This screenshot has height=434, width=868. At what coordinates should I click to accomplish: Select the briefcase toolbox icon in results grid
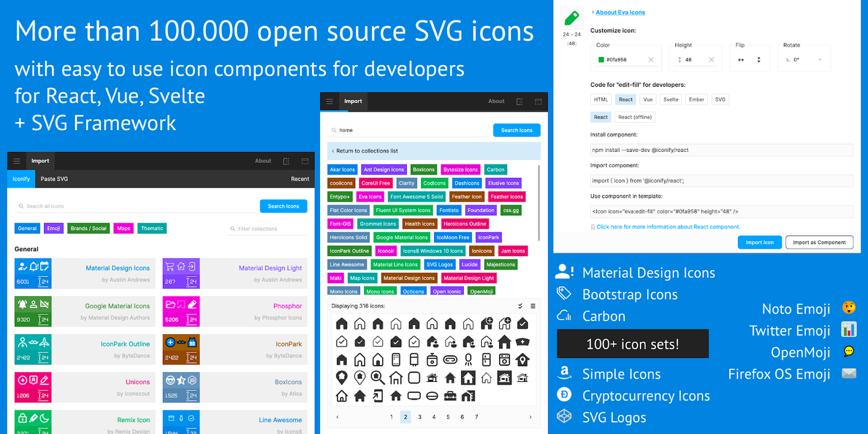pyautogui.click(x=450, y=396)
